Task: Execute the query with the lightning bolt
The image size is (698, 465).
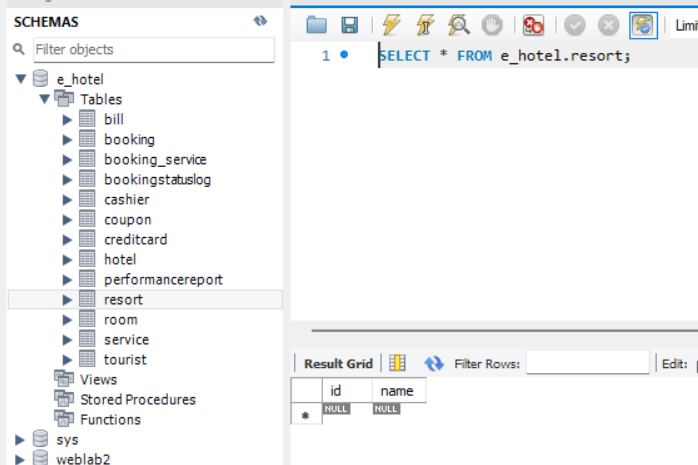Action: click(x=391, y=25)
